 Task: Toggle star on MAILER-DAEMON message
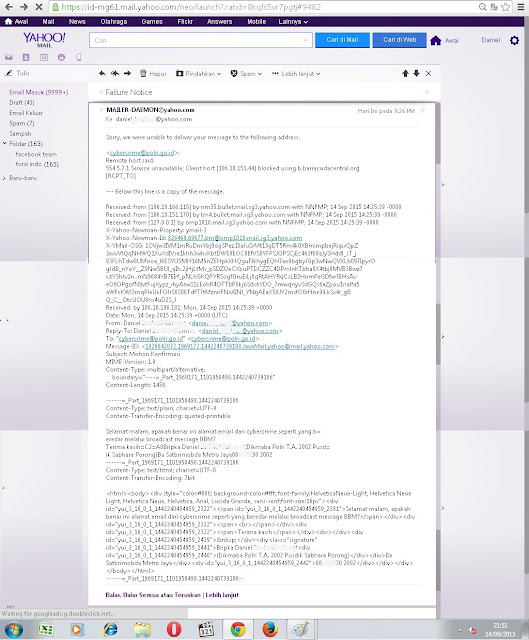click(422, 110)
